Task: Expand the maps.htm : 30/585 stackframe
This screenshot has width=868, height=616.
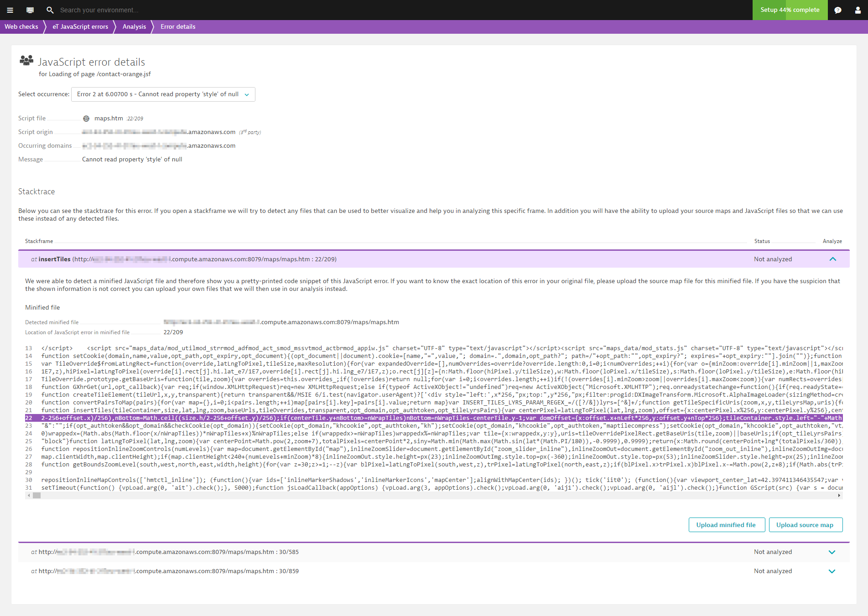Action: 832,552
